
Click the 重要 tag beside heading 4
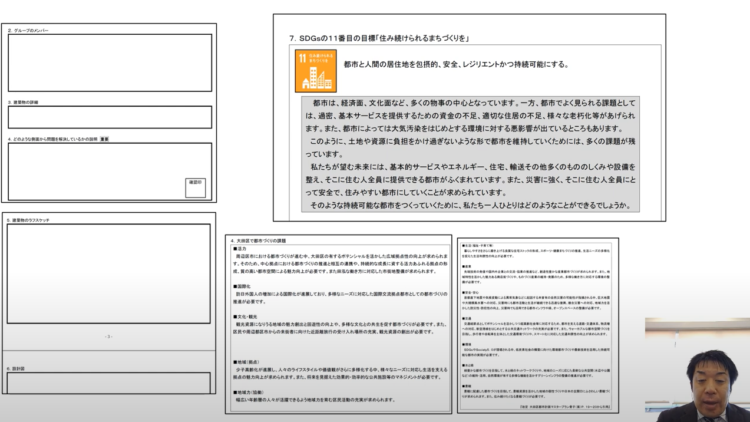[105, 139]
